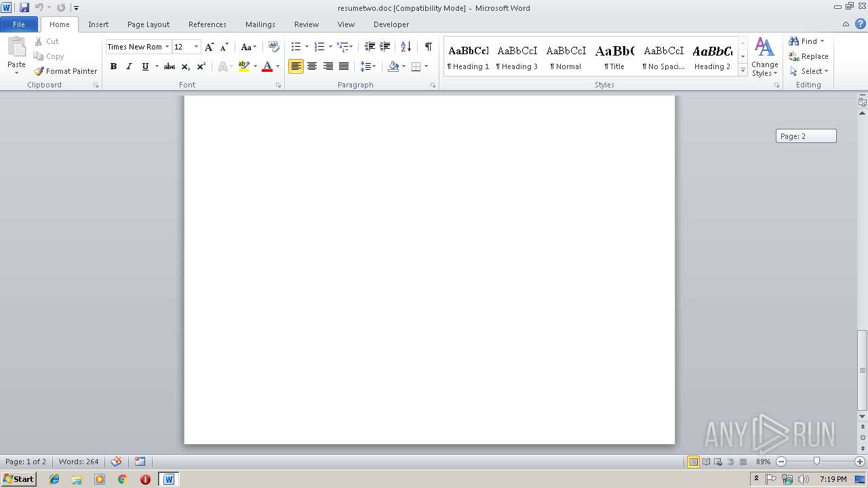
Task: Click the Select button in Editing
Action: (x=809, y=71)
